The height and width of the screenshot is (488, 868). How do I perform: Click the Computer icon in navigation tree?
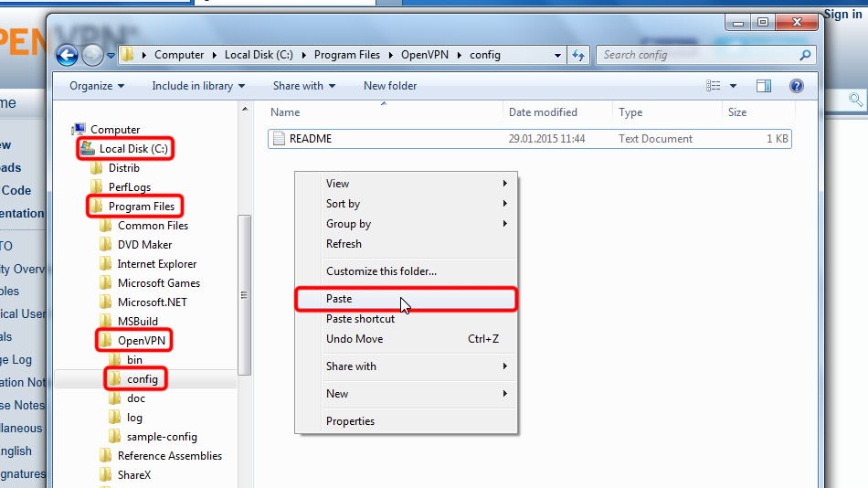[x=79, y=130]
